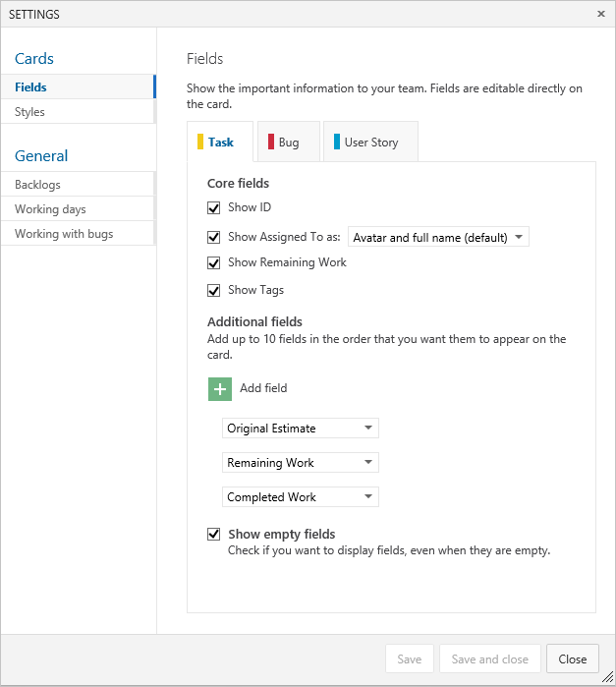The height and width of the screenshot is (687, 616).
Task: Click the Save and close button
Action: click(490, 658)
